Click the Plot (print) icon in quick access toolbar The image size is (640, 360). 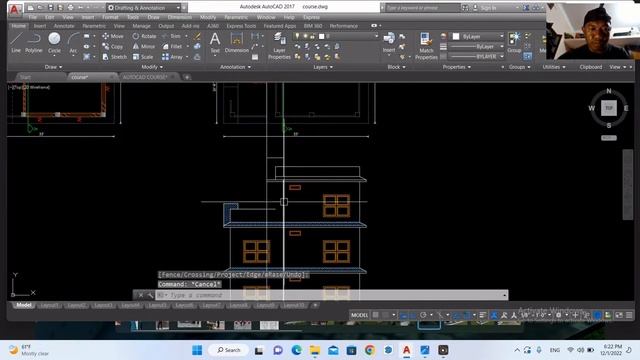pyautogui.click(x=70, y=8)
